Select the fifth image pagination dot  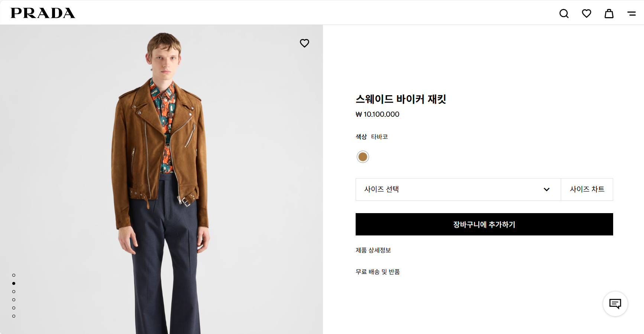(14, 308)
